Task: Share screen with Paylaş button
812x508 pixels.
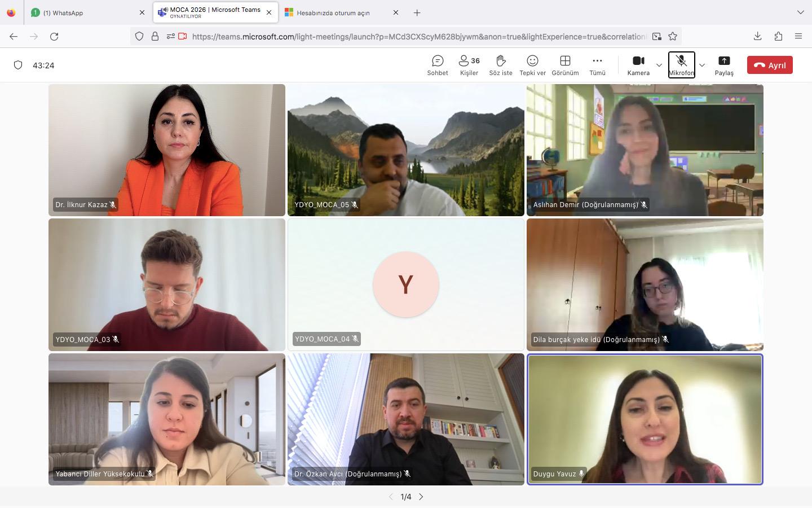Action: pos(724,65)
